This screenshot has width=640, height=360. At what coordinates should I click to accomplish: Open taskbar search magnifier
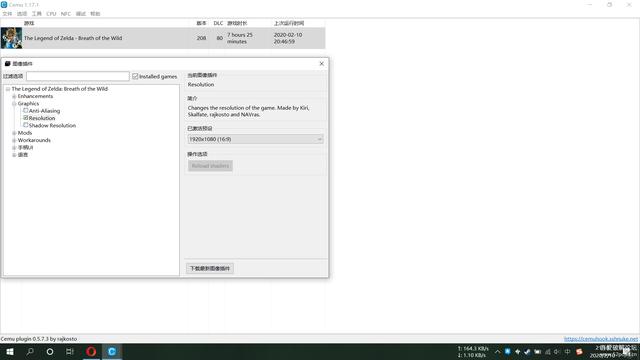pos(30,351)
